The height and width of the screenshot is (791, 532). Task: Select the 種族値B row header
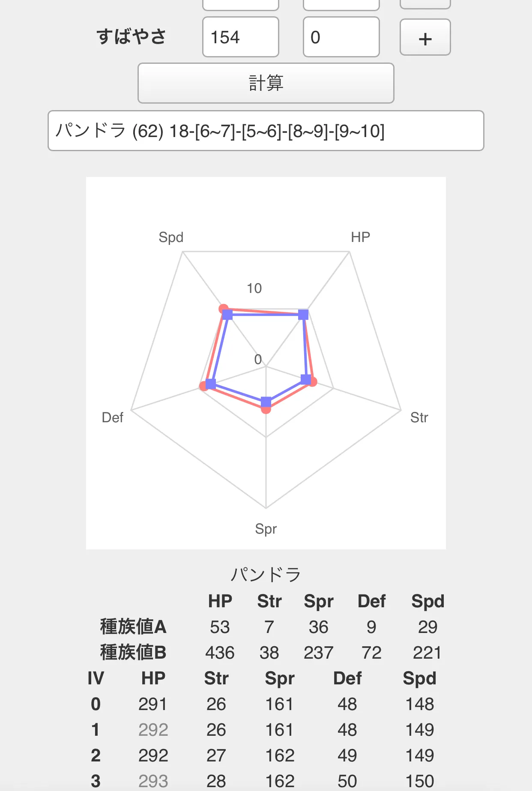tap(133, 652)
